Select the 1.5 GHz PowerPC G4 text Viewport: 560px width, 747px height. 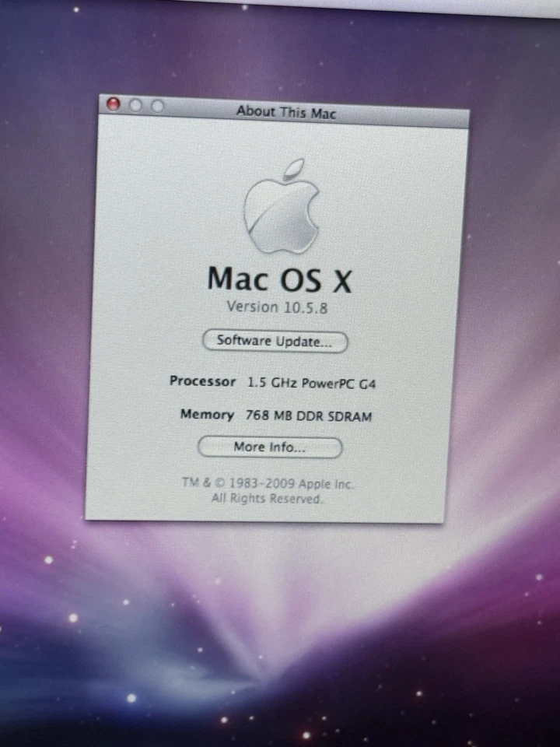point(311,383)
